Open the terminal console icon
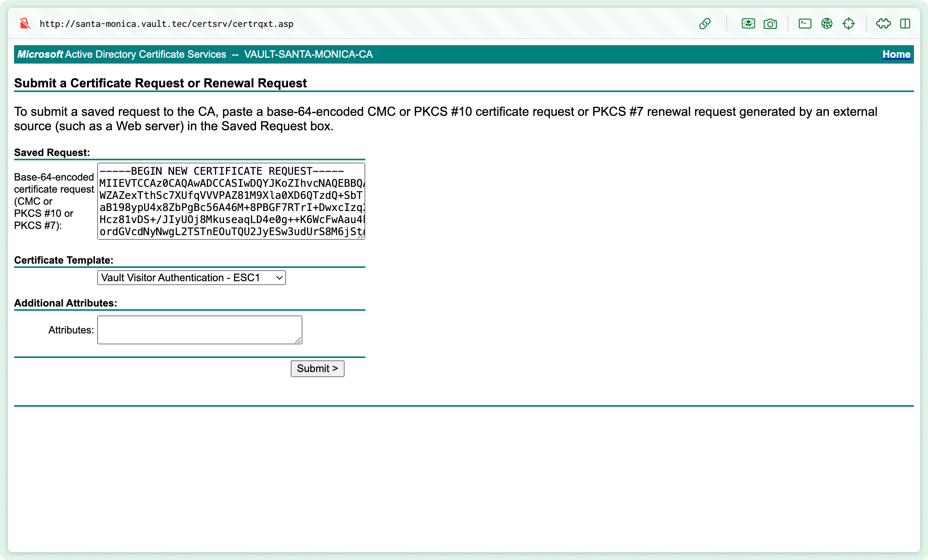Viewport: 928px width, 560px height. coord(805,23)
